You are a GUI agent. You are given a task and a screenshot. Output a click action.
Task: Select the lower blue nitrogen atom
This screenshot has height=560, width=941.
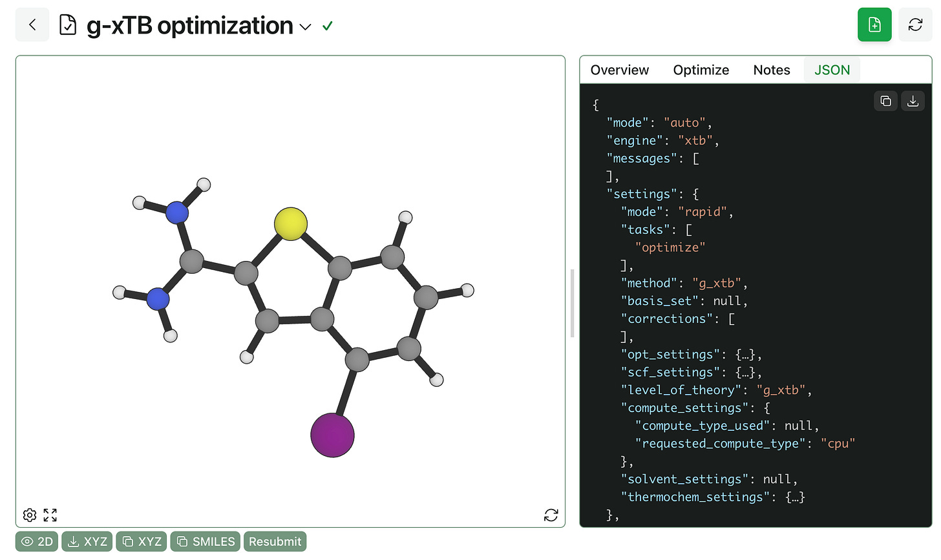pos(158,299)
